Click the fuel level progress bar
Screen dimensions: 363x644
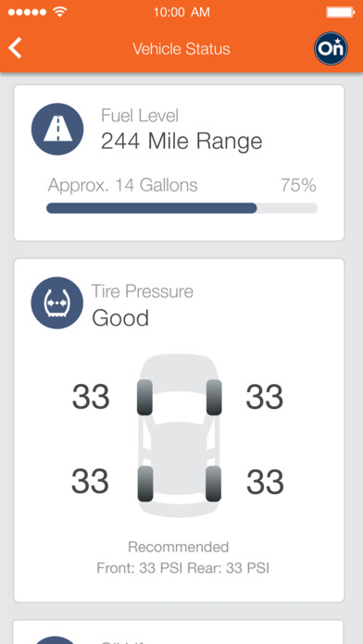point(182,208)
